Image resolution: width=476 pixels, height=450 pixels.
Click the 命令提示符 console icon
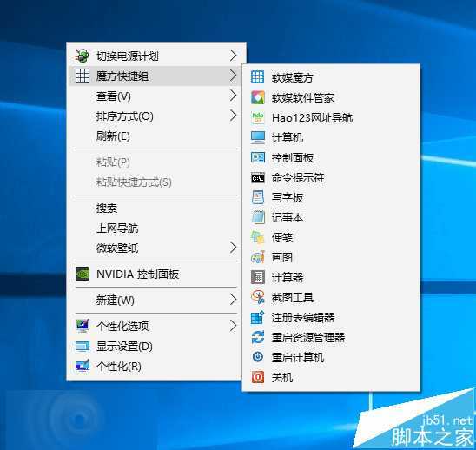click(x=257, y=178)
